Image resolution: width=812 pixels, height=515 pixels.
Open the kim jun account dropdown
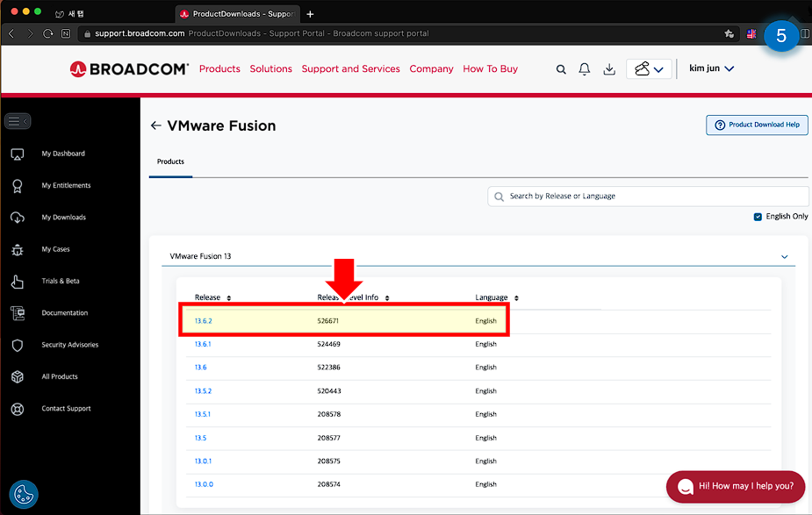[711, 68]
